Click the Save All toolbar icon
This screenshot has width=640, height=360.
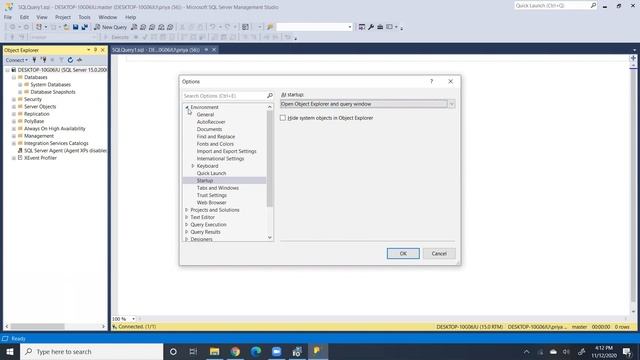[85, 27]
